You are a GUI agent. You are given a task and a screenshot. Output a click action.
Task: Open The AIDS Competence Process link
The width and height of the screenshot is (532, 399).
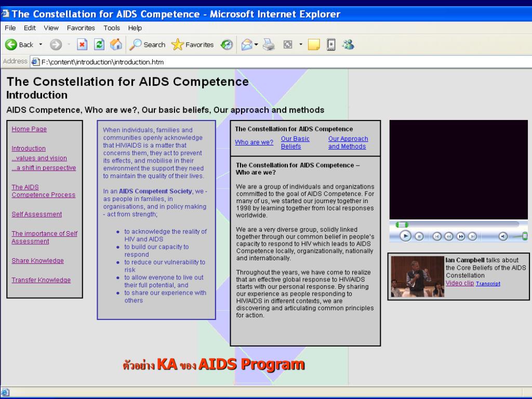point(44,191)
